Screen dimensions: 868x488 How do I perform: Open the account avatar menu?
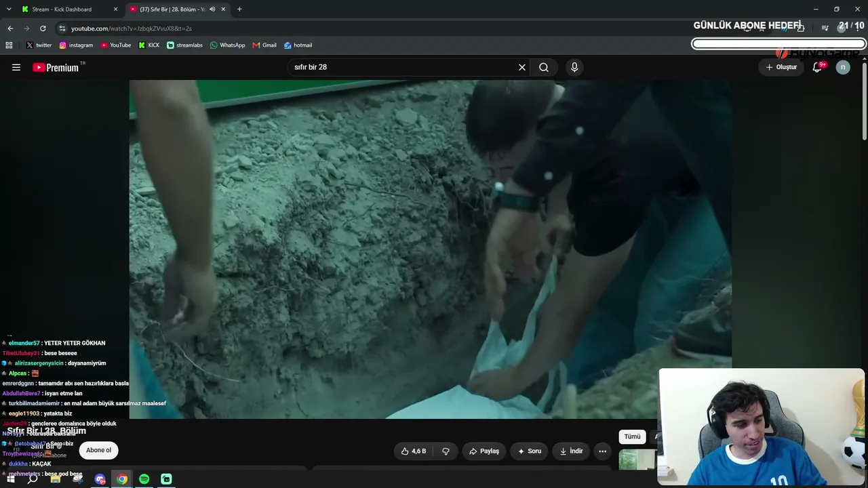[x=843, y=67]
